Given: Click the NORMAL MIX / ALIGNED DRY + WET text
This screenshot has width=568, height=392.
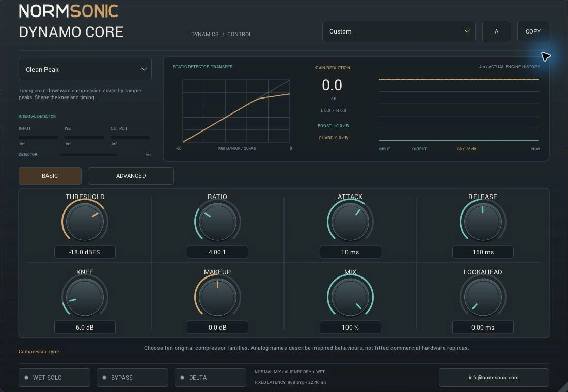Looking at the screenshot, I should [290, 372].
